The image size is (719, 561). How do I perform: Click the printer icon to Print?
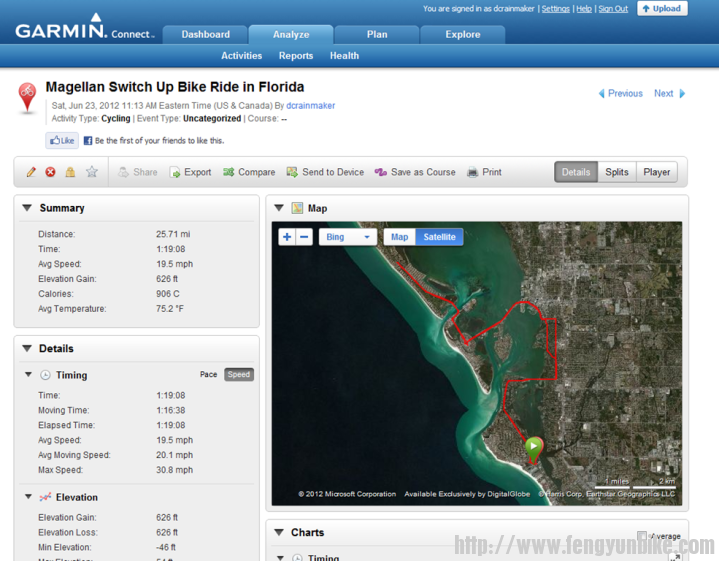pyautogui.click(x=473, y=172)
